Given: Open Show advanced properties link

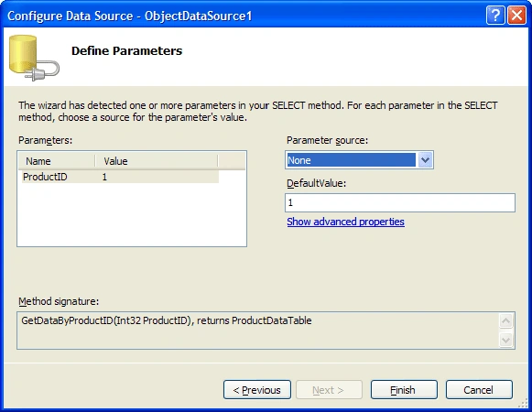Looking at the screenshot, I should click(x=345, y=222).
